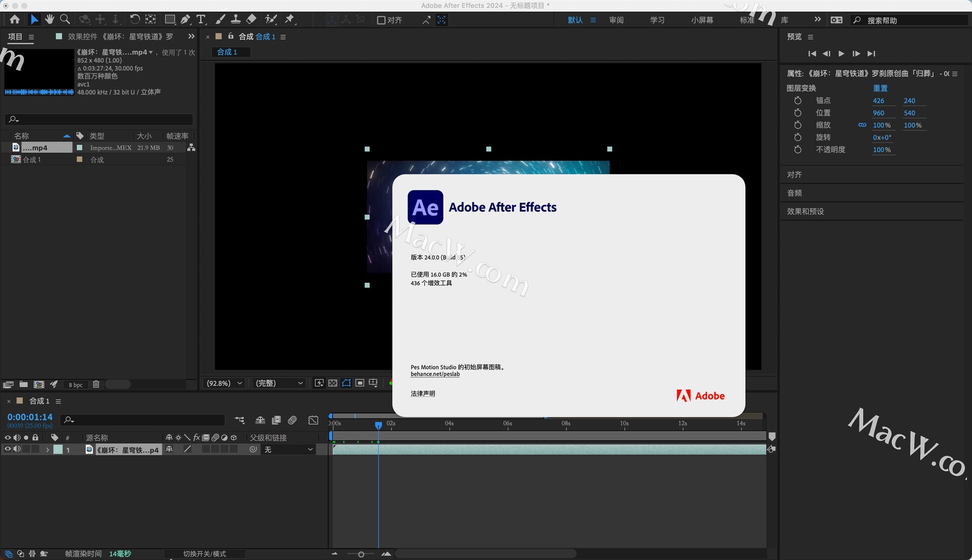Screen dimensions: 972x560
Task: Open timeline 合成 1 panel menu
Action: pos(58,401)
